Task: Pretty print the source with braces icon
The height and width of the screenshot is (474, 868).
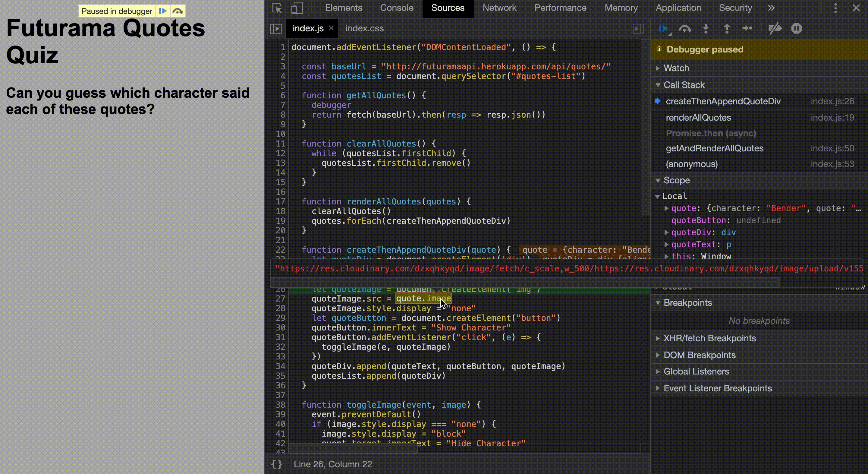Action: [x=277, y=464]
